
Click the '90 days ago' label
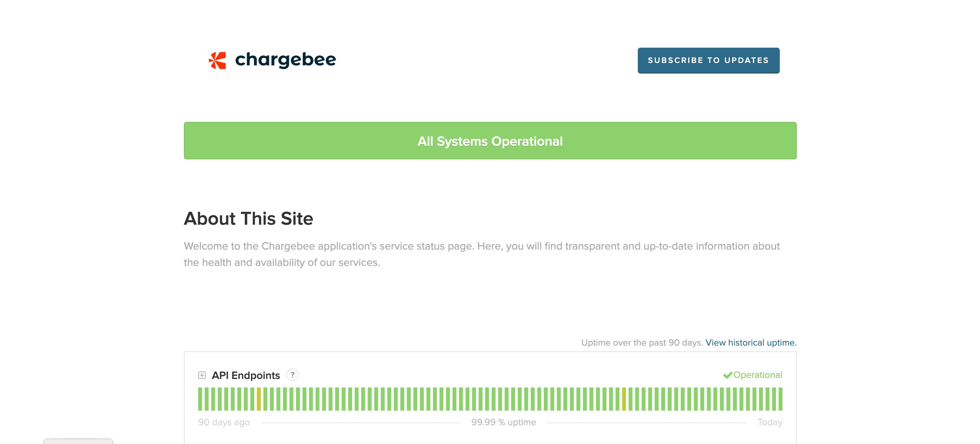[x=224, y=422]
